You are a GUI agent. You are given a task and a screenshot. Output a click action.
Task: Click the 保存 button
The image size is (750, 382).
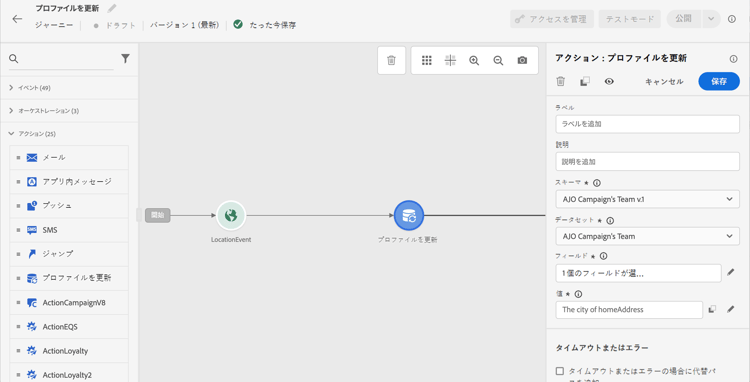coord(719,81)
